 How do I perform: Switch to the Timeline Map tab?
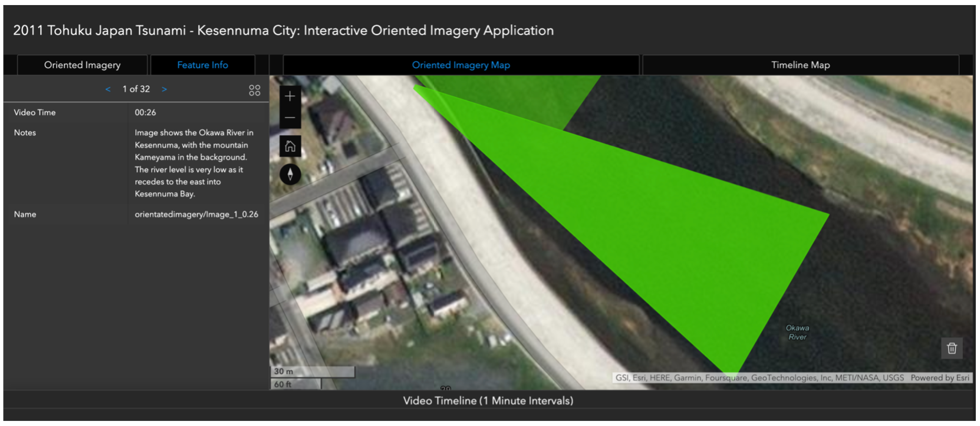(x=800, y=65)
